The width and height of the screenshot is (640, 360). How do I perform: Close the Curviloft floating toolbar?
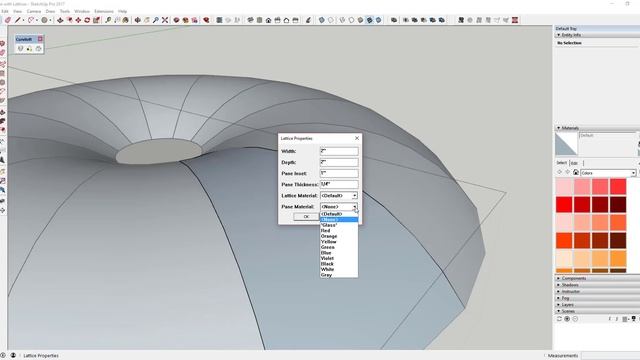click(x=40, y=39)
